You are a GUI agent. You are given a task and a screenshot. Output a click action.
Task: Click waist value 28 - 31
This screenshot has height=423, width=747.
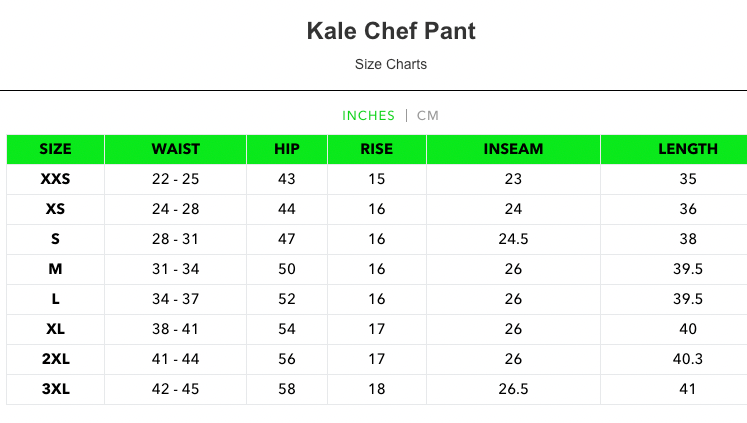pos(176,240)
